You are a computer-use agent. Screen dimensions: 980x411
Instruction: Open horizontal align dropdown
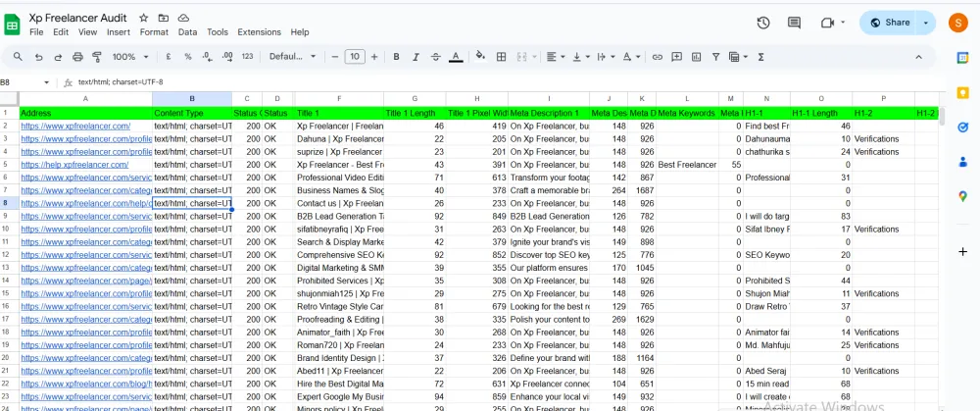[556, 57]
